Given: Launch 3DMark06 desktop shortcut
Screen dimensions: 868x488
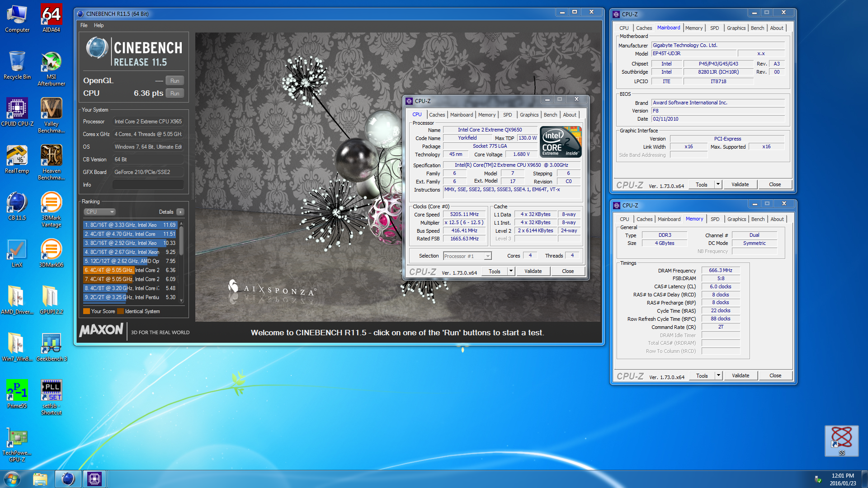Looking at the screenshot, I should [x=51, y=253].
